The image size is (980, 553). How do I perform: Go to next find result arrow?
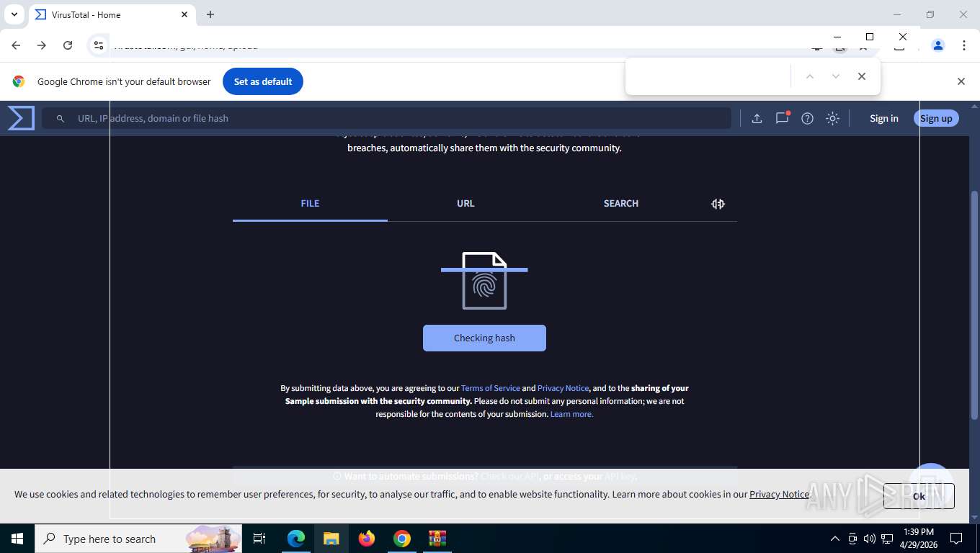point(836,76)
